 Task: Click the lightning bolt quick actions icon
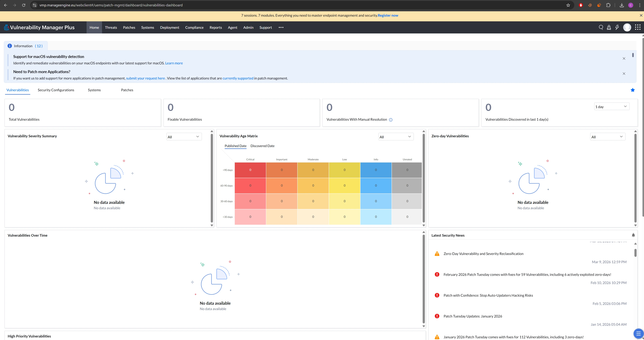(x=617, y=28)
